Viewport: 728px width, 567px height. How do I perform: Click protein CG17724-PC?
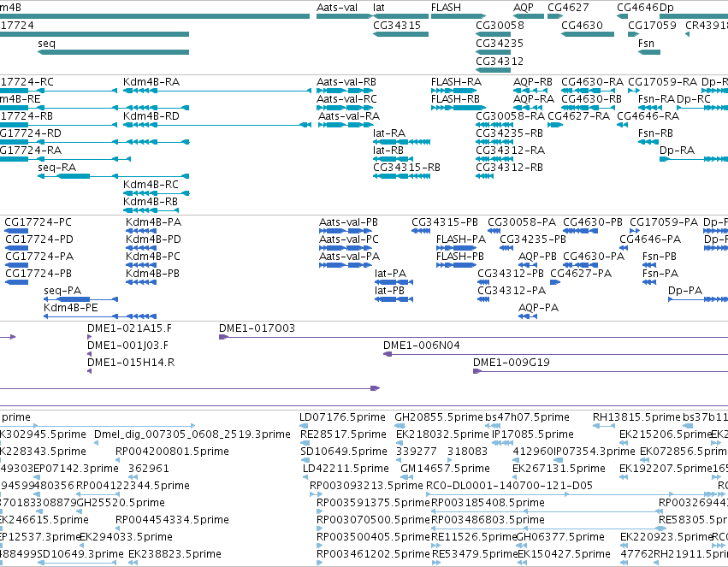pos(38,222)
